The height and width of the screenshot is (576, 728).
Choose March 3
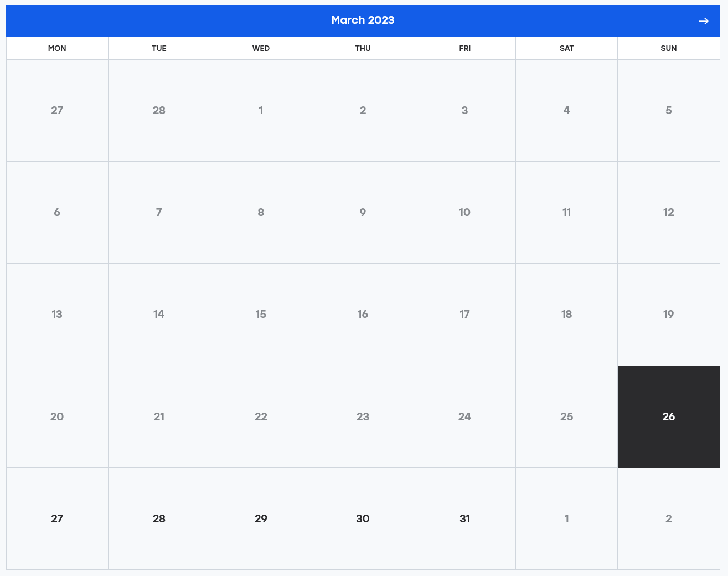point(464,110)
